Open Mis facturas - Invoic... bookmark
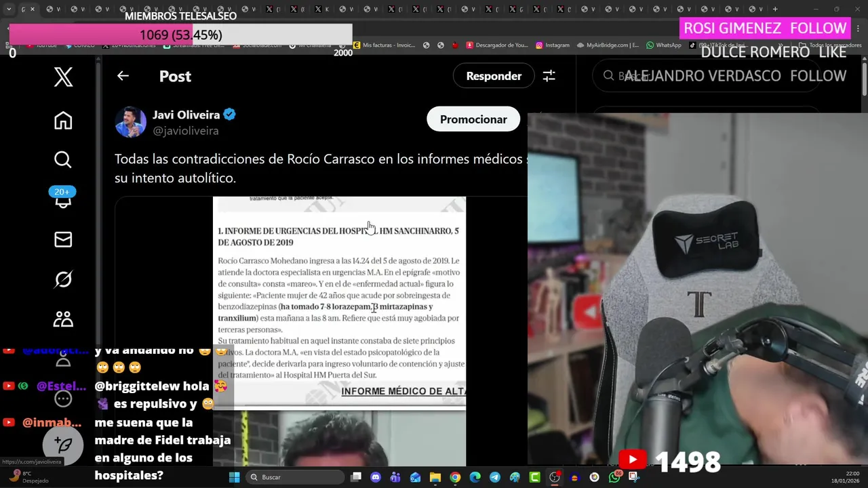The image size is (868, 488). coord(384,45)
